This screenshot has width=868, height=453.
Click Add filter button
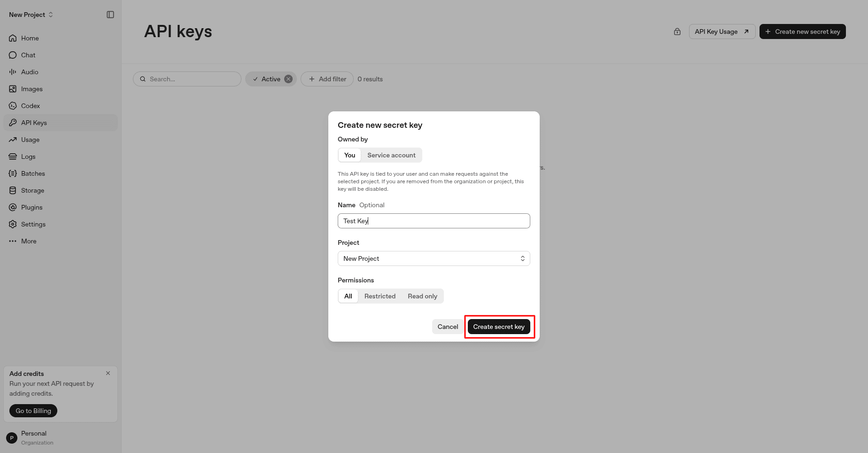click(x=327, y=79)
